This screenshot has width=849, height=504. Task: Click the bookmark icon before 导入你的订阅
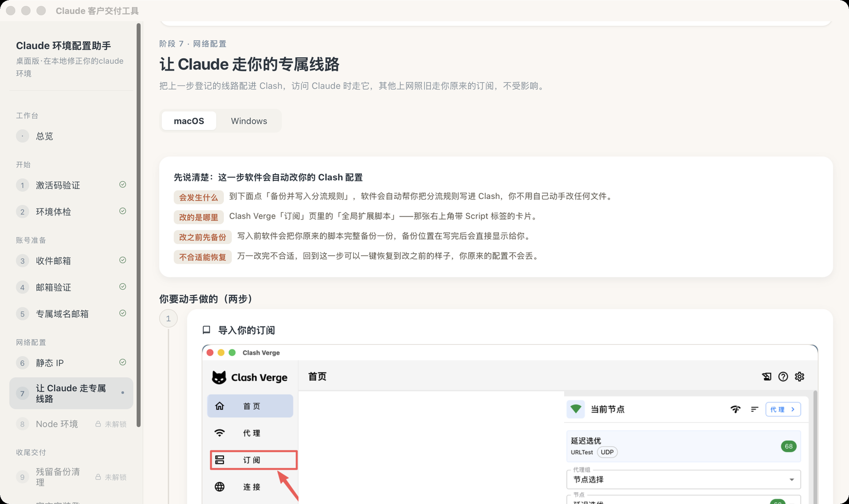pyautogui.click(x=206, y=330)
